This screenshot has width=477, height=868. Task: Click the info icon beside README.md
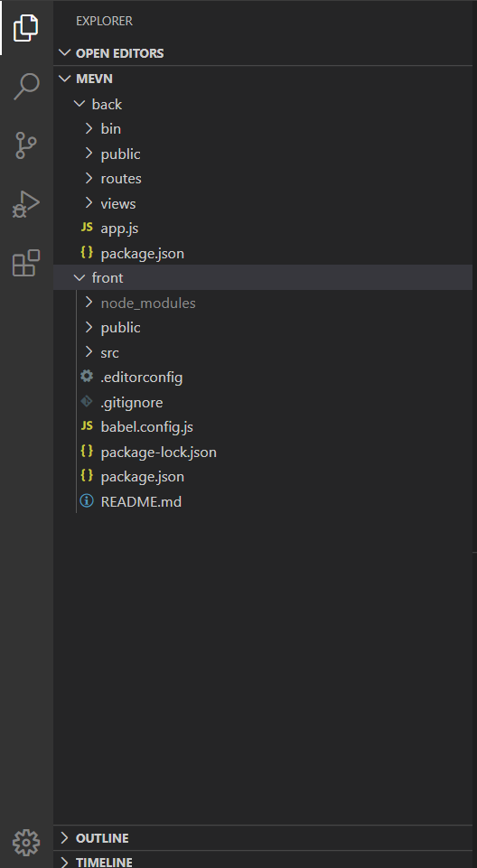tap(87, 501)
